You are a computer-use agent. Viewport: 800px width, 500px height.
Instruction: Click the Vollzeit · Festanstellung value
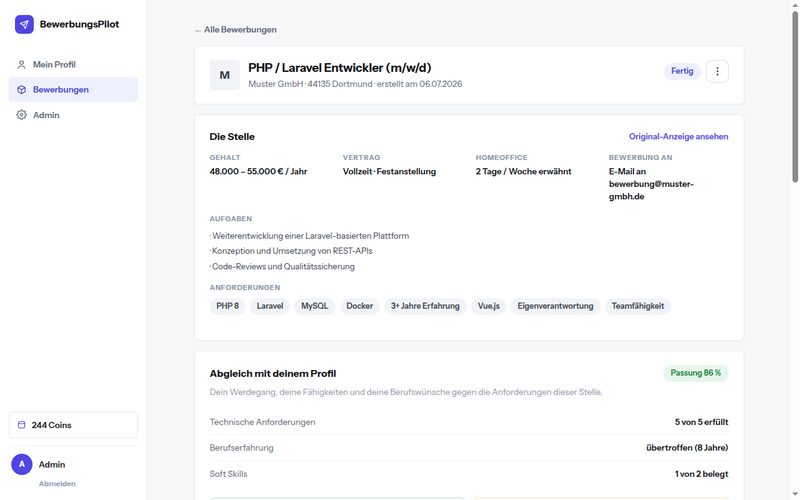coord(389,171)
